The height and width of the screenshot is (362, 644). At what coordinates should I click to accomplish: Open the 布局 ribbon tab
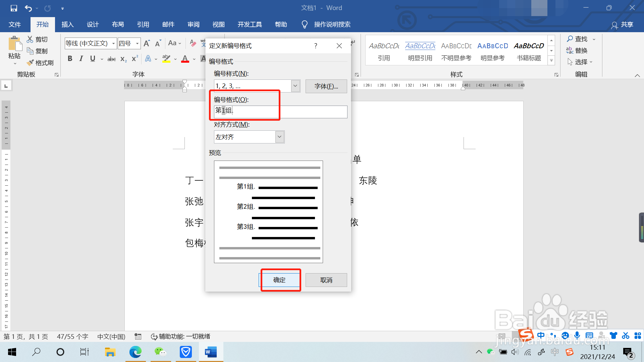pos(118,24)
